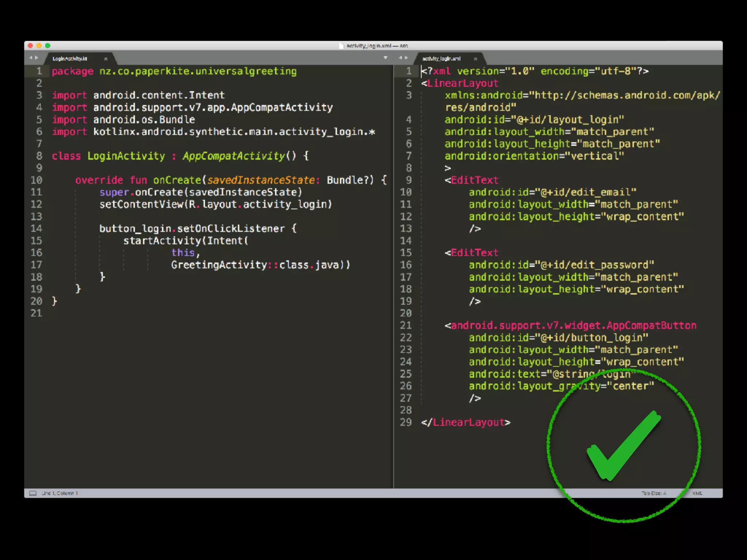The width and height of the screenshot is (747, 560).
Task: Click the left pane previous-tab arrow
Action: coord(31,58)
